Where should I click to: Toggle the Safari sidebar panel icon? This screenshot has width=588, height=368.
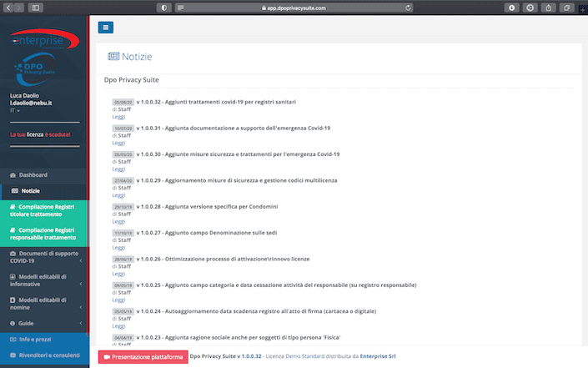click(36, 8)
